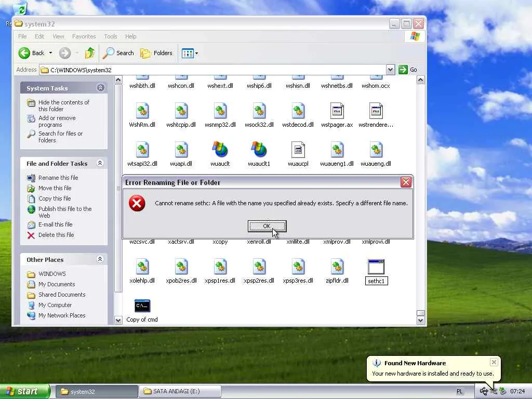Select the wuaucpl control panel icon

[x=298, y=150]
